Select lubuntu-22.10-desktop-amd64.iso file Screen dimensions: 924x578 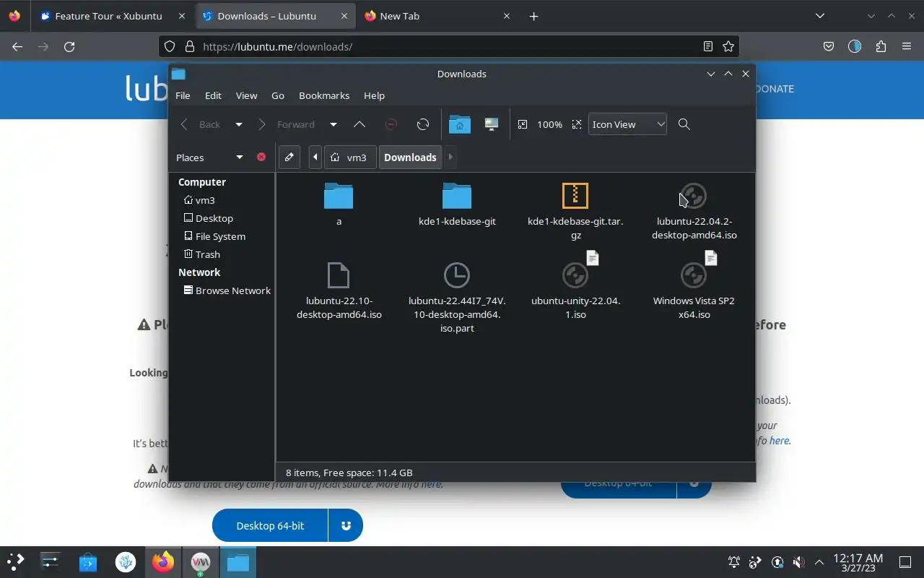(x=339, y=290)
